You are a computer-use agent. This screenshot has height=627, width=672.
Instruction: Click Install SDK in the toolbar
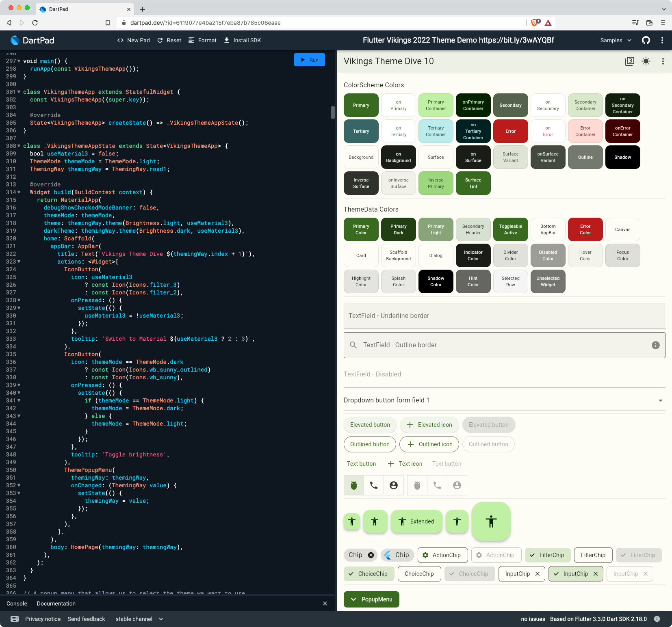click(242, 40)
